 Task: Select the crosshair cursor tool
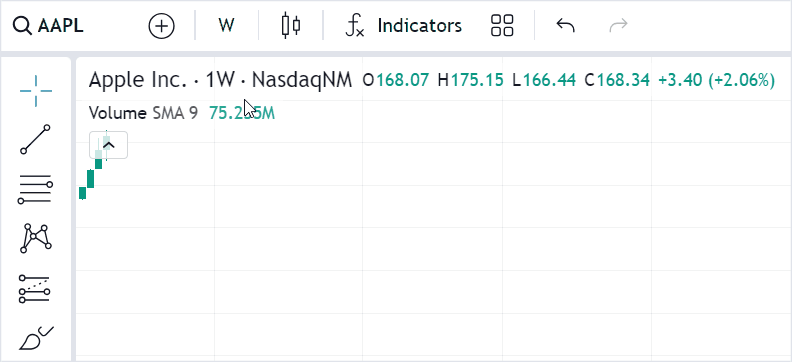[36, 91]
